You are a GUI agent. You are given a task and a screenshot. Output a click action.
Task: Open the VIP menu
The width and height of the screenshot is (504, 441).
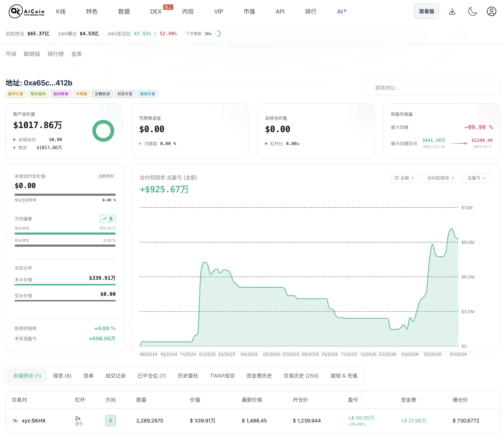click(x=219, y=12)
